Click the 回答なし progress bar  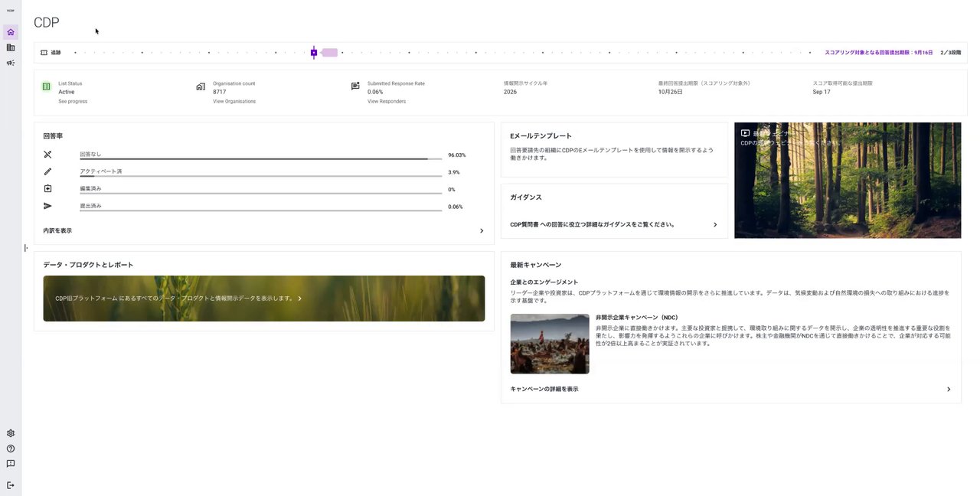261,159
